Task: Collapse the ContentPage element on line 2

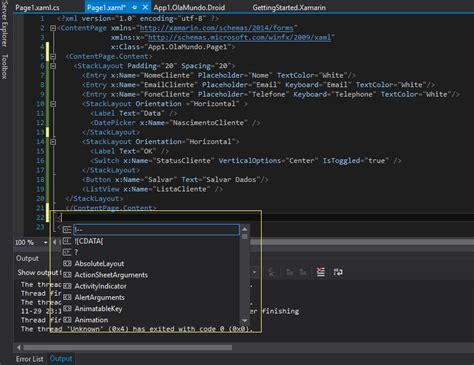Action: coord(53,28)
